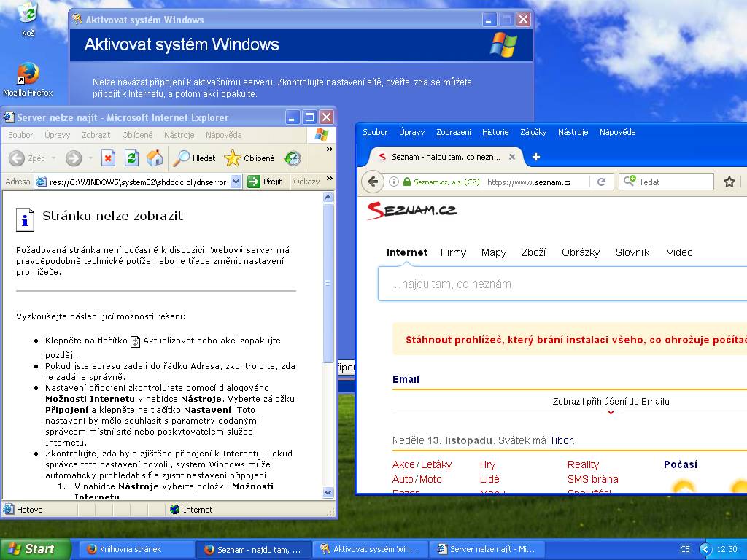Screen dimensions: 747x560
Task: Click Firefox's back arrow button
Action: [373, 182]
